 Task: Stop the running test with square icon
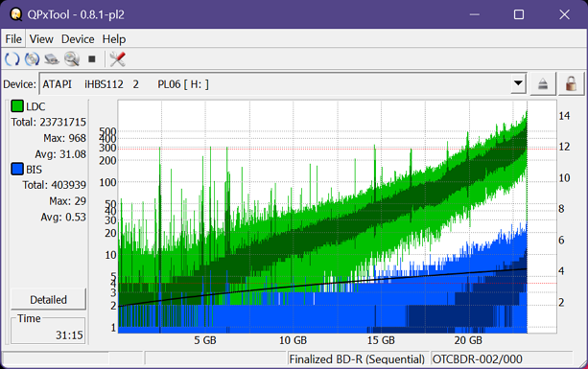click(x=92, y=59)
